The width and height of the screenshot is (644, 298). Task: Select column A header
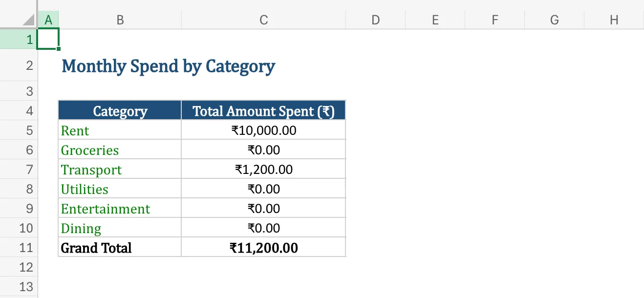48,20
